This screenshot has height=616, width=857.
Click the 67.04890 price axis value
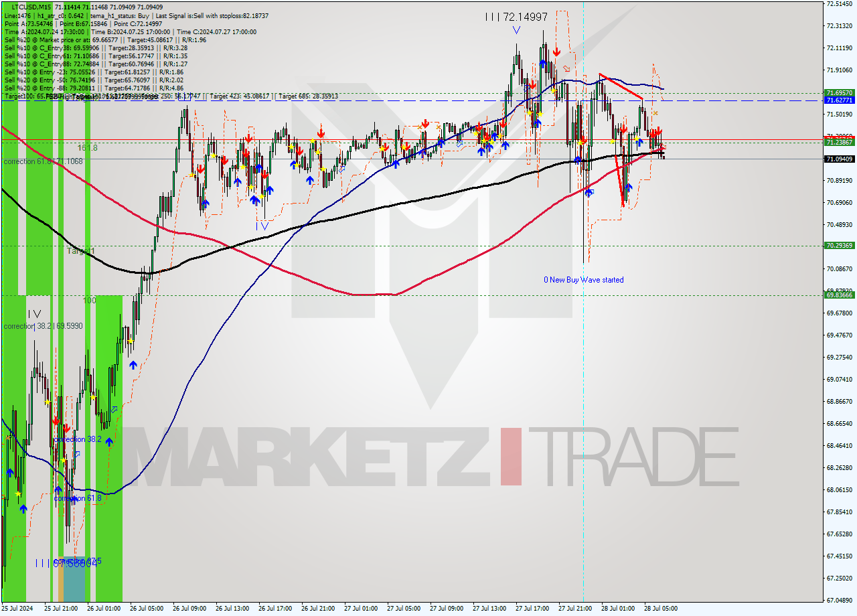coord(839,601)
